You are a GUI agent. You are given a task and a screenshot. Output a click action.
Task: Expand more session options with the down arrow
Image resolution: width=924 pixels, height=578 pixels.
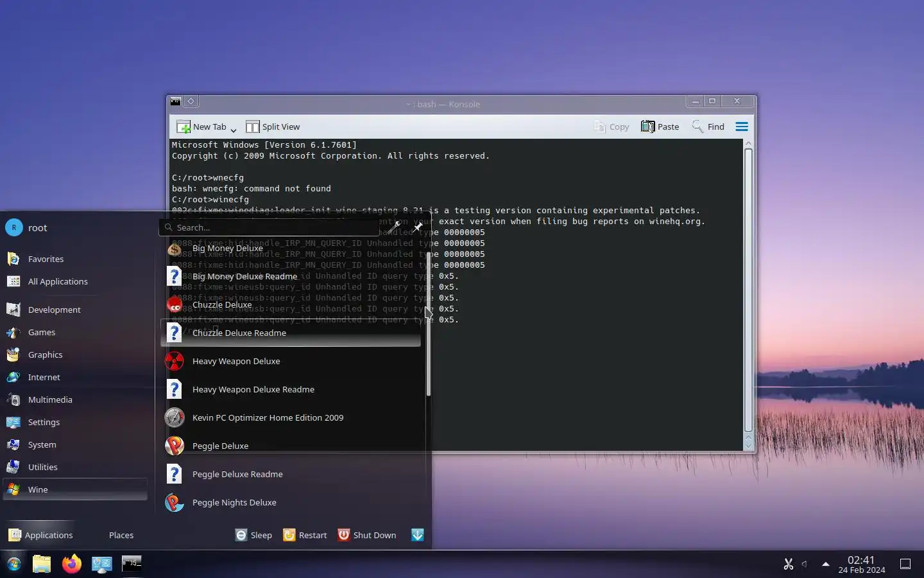point(418,535)
